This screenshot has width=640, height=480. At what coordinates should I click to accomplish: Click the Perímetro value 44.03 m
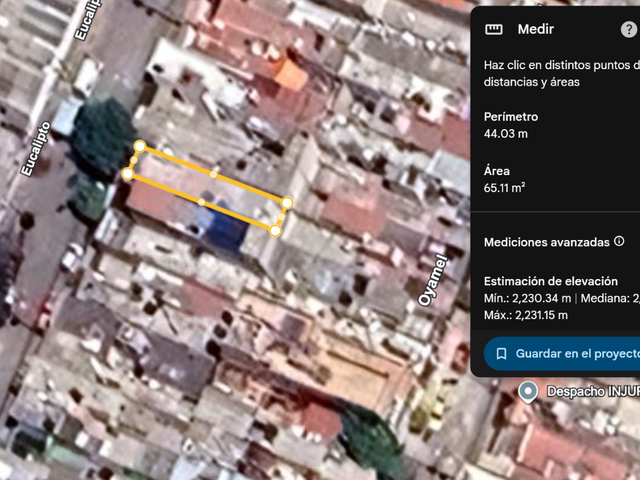pyautogui.click(x=506, y=134)
